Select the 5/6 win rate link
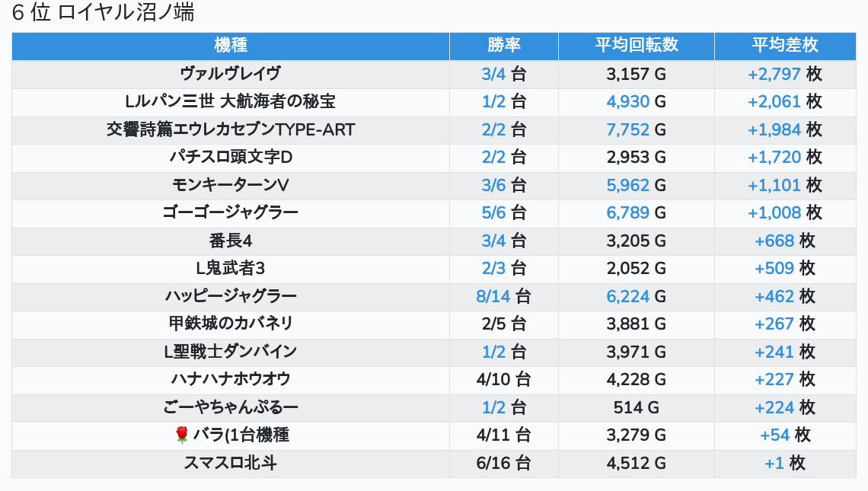The image size is (868, 491). click(493, 212)
